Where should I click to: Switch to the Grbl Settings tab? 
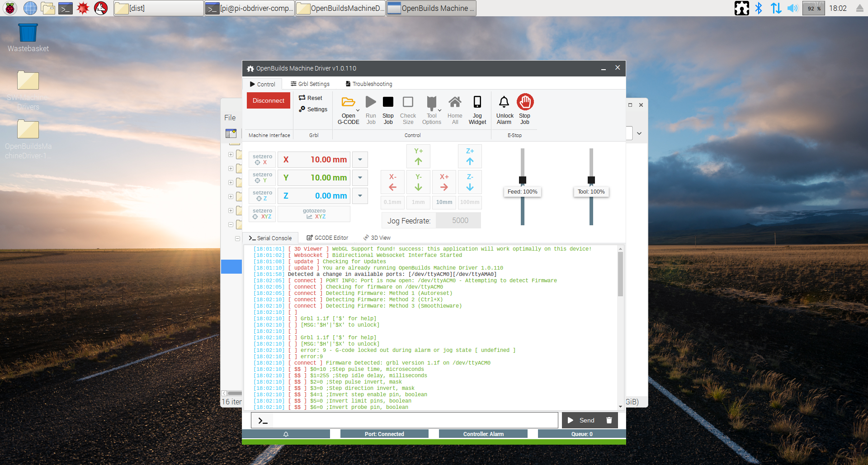310,84
